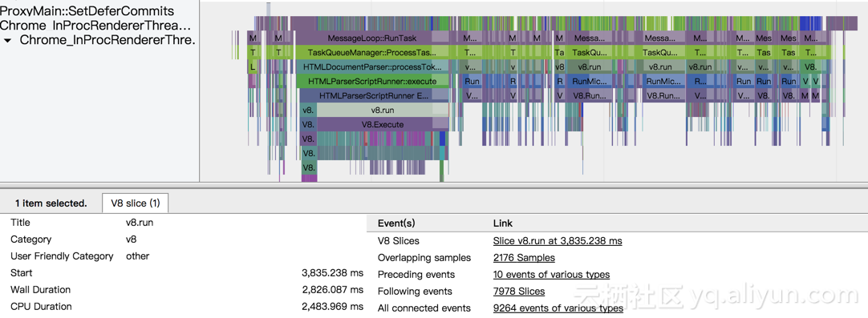Open the 10 events of various types link
Image resolution: width=868 pixels, height=318 pixels.
551,274
